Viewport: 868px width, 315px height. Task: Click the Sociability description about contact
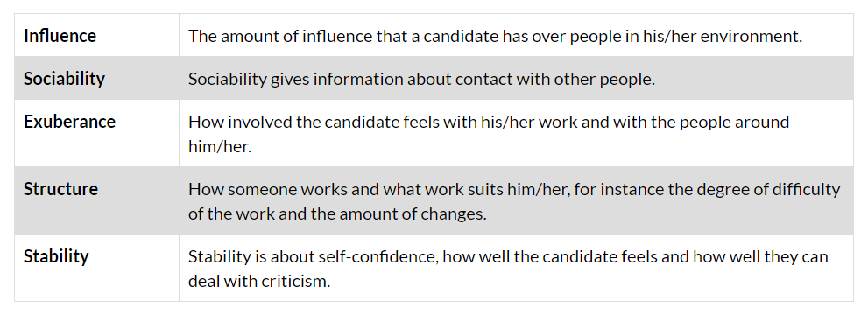coord(422,79)
